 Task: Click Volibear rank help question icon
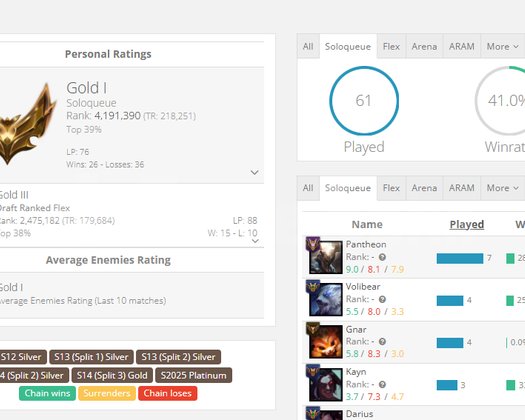[x=382, y=299]
